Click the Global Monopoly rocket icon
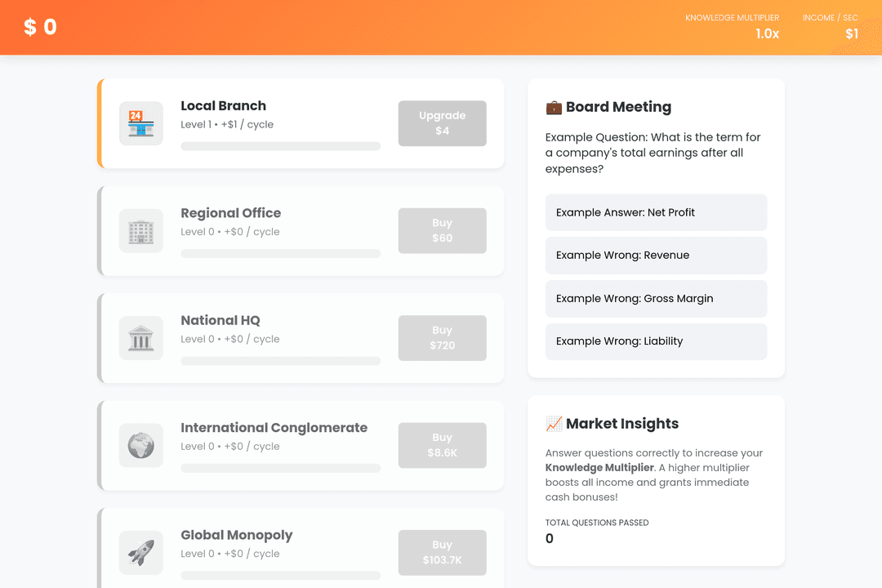This screenshot has height=588, width=882. pos(141,553)
